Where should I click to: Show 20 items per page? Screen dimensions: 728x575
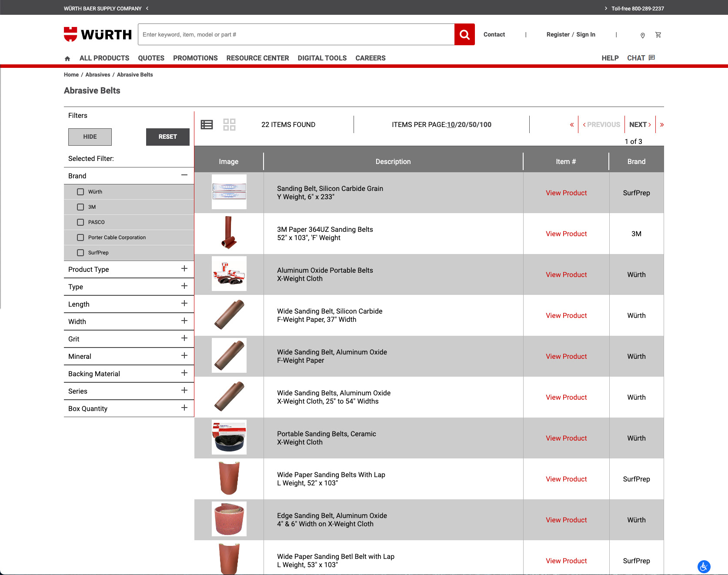462,125
